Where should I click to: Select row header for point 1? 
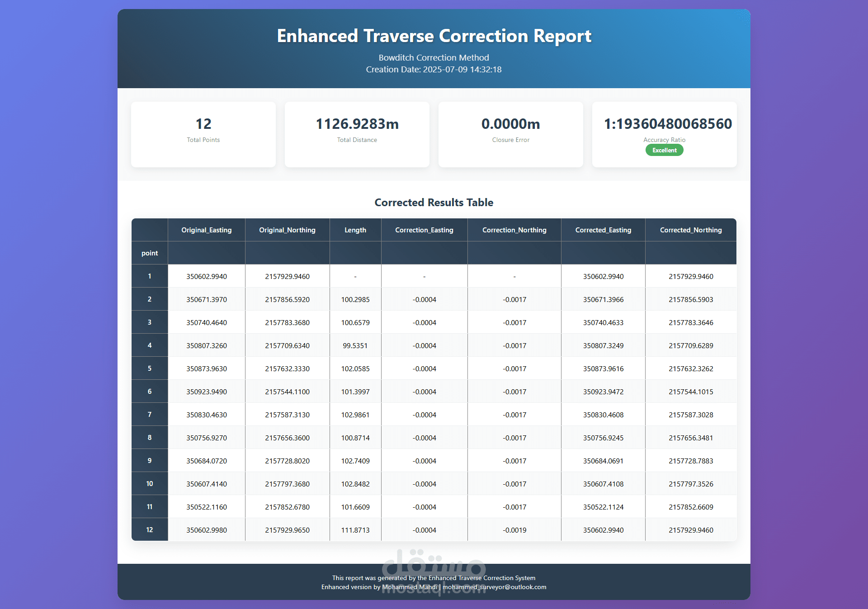pos(150,276)
